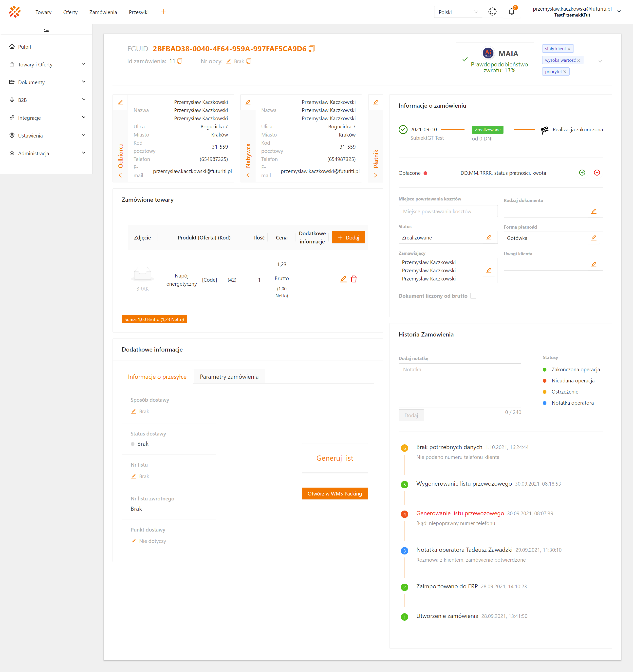Collapse the sidebar menu icon
The image size is (633, 672).
click(x=46, y=30)
